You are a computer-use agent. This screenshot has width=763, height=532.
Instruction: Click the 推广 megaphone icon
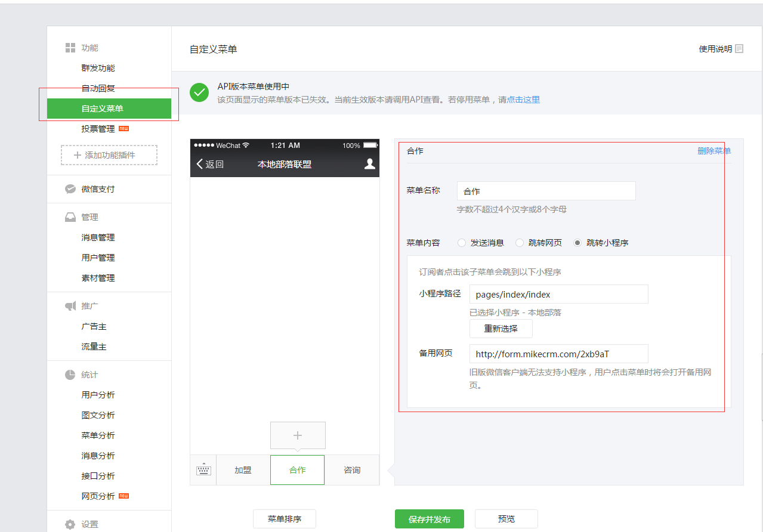[70, 306]
